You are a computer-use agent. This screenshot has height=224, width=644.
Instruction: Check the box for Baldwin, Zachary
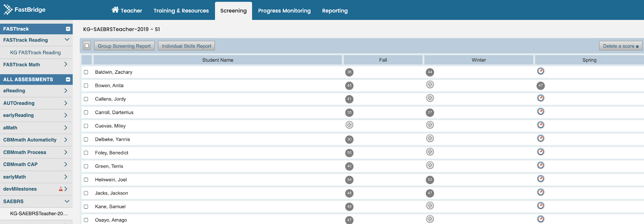[x=86, y=72]
